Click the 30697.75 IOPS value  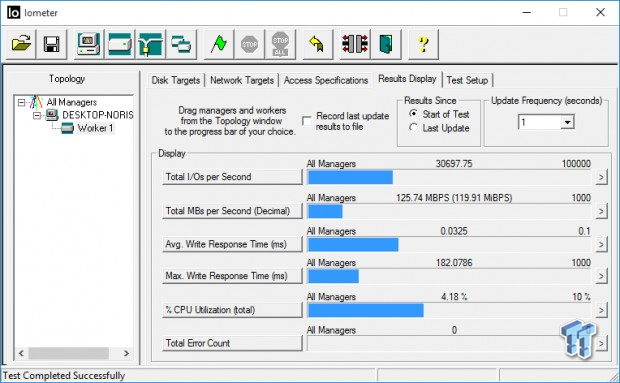click(454, 164)
